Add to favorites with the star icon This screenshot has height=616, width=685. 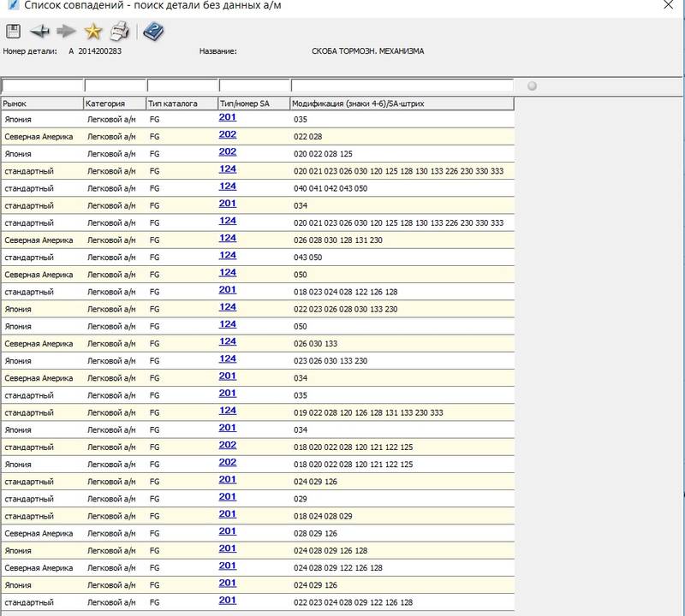click(92, 33)
